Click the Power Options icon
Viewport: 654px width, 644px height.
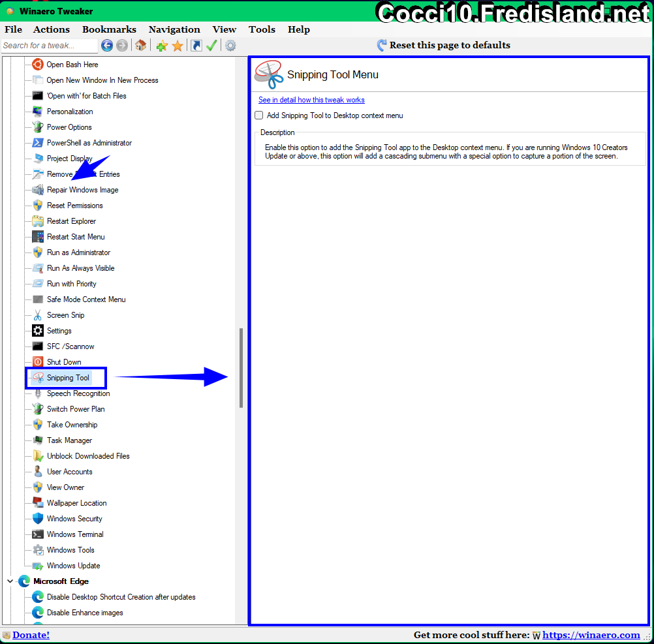click(38, 127)
